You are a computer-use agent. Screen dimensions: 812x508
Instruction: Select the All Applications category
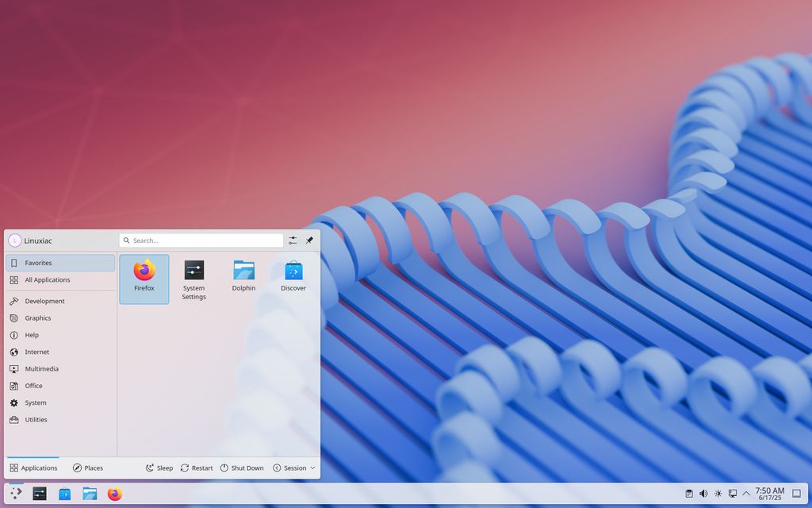60,280
